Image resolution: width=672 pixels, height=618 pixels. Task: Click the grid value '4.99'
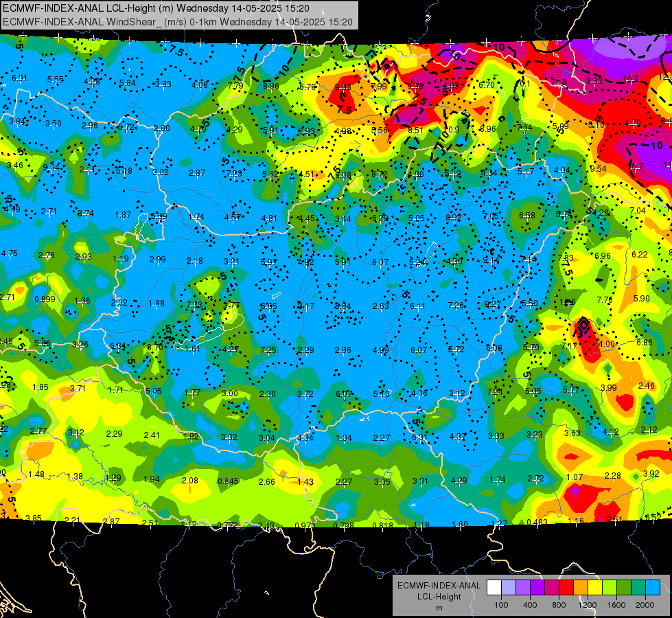click(x=380, y=350)
